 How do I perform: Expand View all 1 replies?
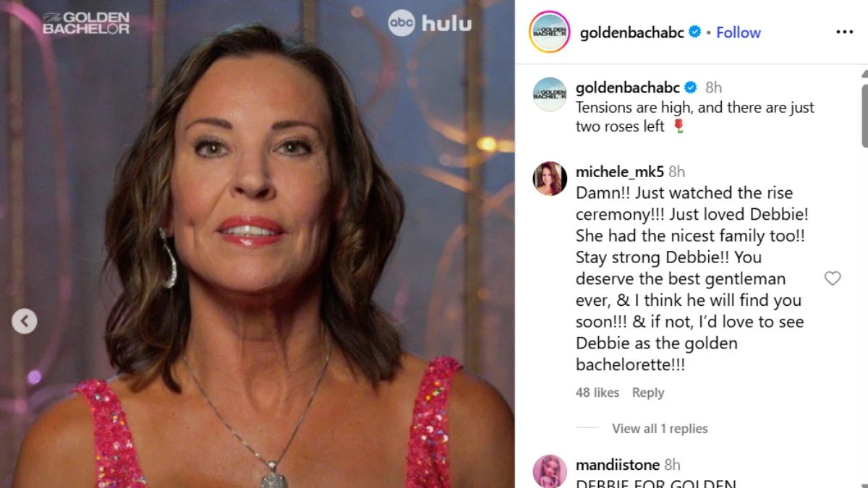pyautogui.click(x=660, y=429)
